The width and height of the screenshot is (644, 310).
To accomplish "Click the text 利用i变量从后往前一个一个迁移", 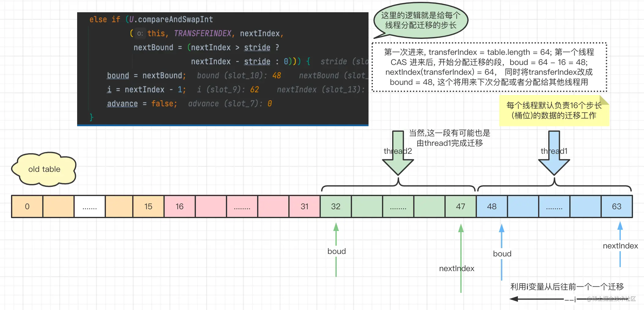I will coord(567,287).
